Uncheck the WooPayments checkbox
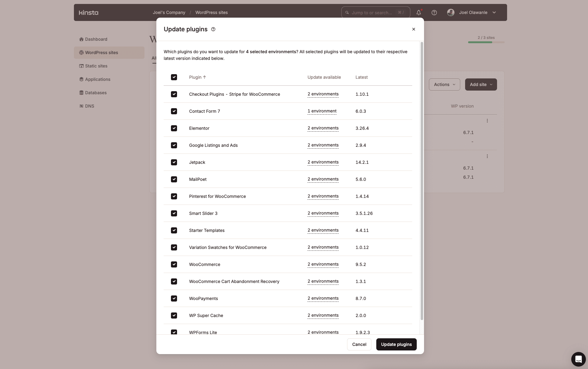Screen dimensions: 588x369 click(174, 298)
